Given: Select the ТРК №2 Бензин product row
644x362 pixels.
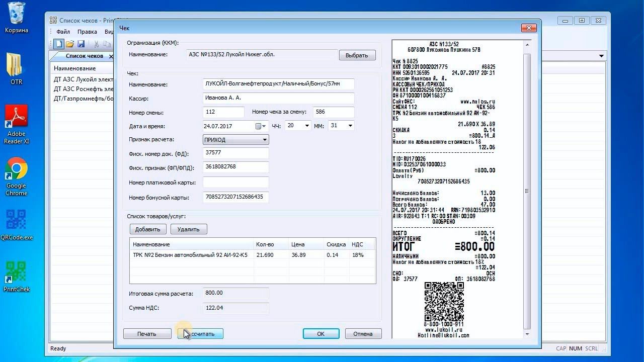Looking at the screenshot, I should tap(253, 255).
